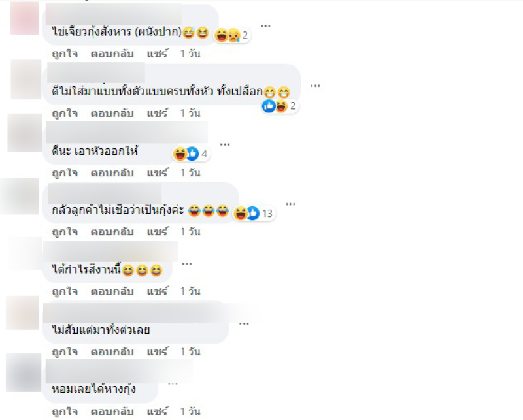Screen dimensions: 523x420
Task: Open profile picture of ไข่เจียวกุ้งสังหาร commenter
Action: 24,18
